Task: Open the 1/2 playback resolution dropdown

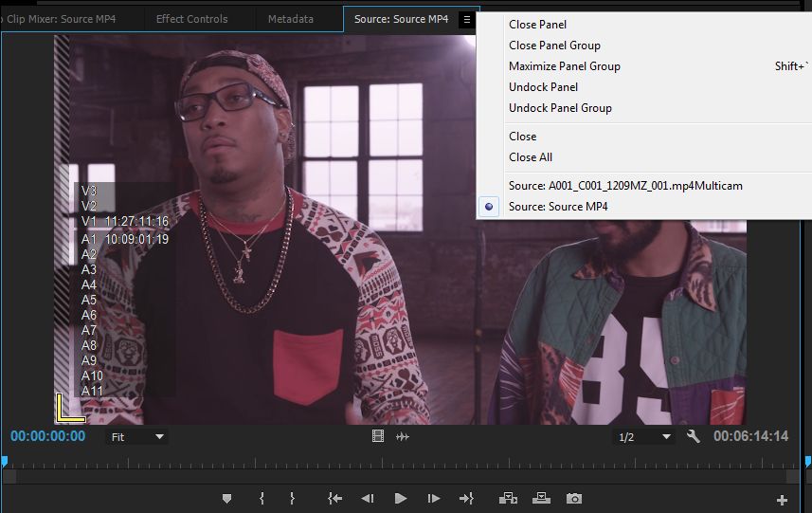Action: tap(644, 437)
